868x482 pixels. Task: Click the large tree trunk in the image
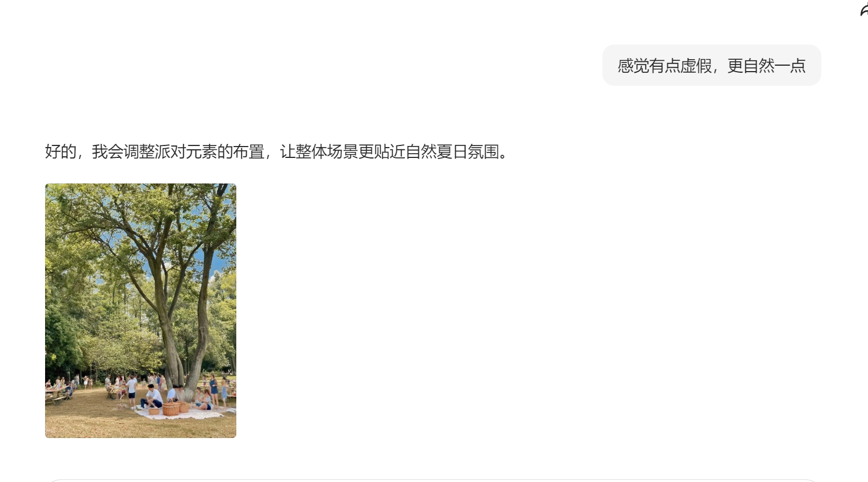pos(174,347)
